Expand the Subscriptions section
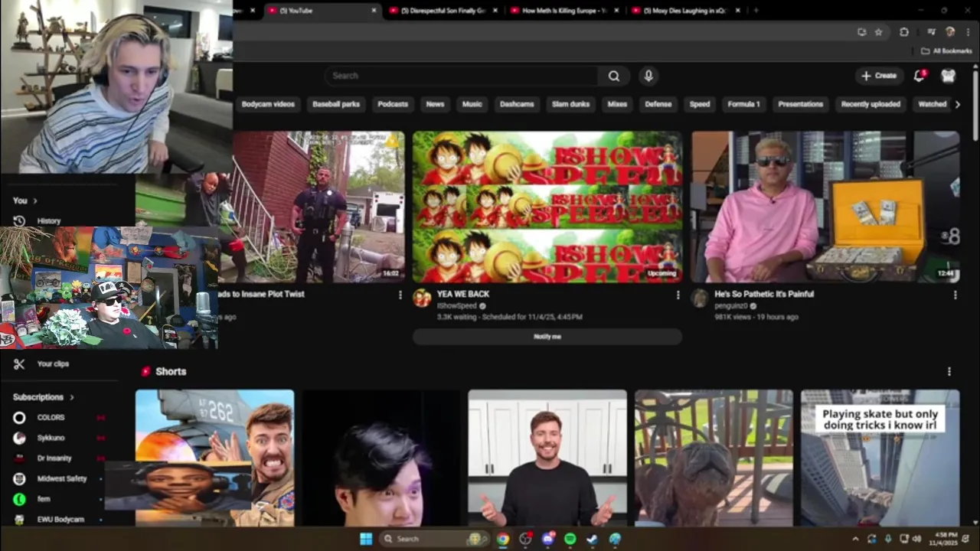Screen dimensions: 980x551 click(44, 397)
